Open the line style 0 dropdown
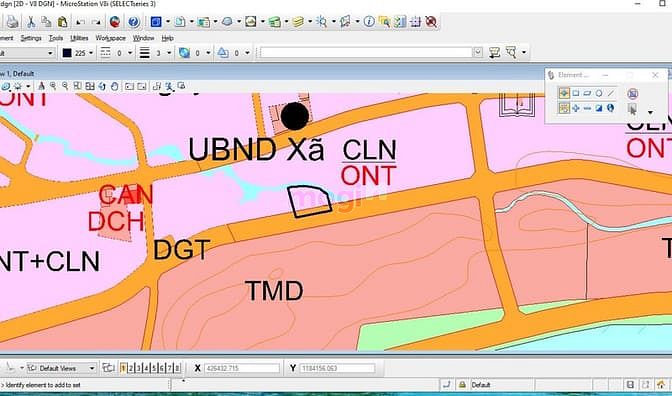This screenshot has height=396, width=672. (x=130, y=53)
